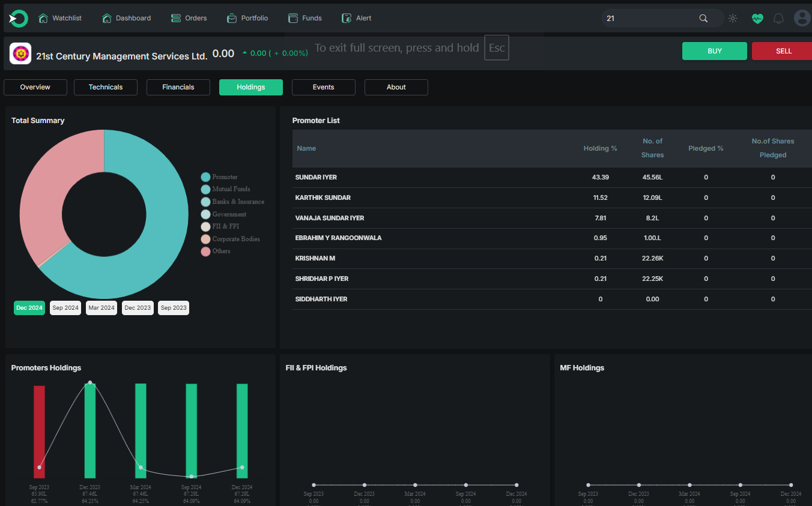Toggle light theme with the sun icon
Screen dimensions: 812x506
click(x=733, y=19)
